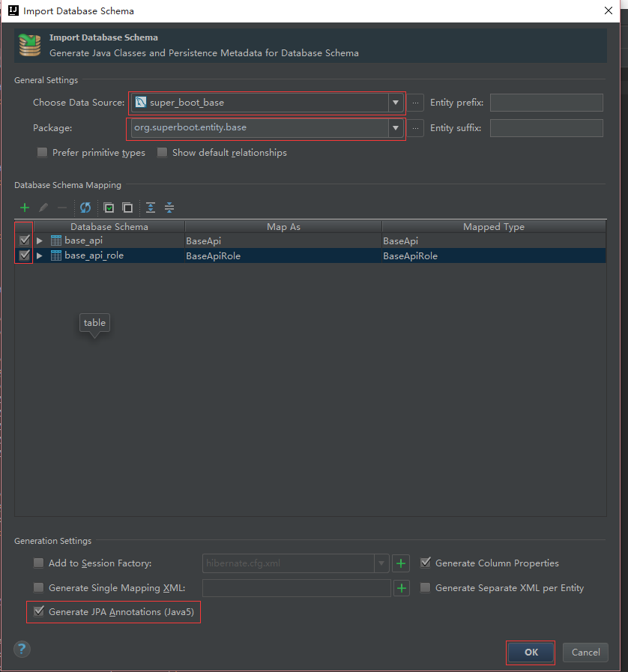Click the Collapse All icon in toolbar
The width and height of the screenshot is (628, 672).
point(169,208)
